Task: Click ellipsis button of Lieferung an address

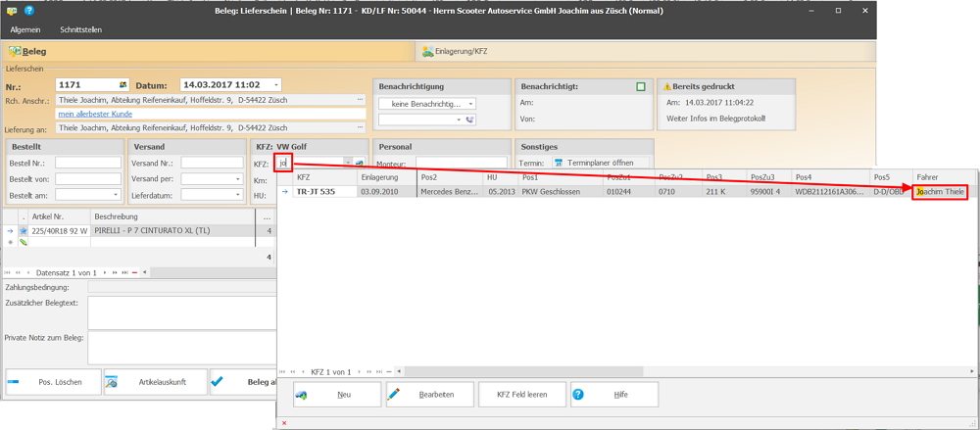Action: pos(360,127)
